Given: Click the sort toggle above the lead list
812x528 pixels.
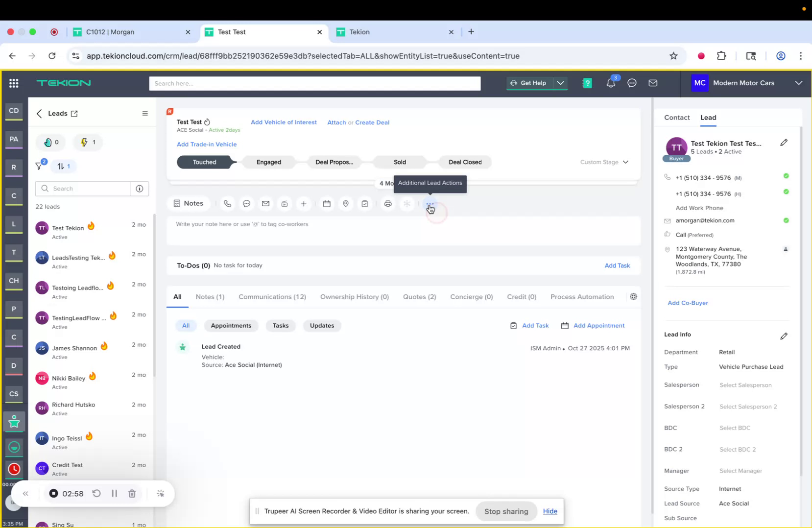Looking at the screenshot, I should (64, 166).
